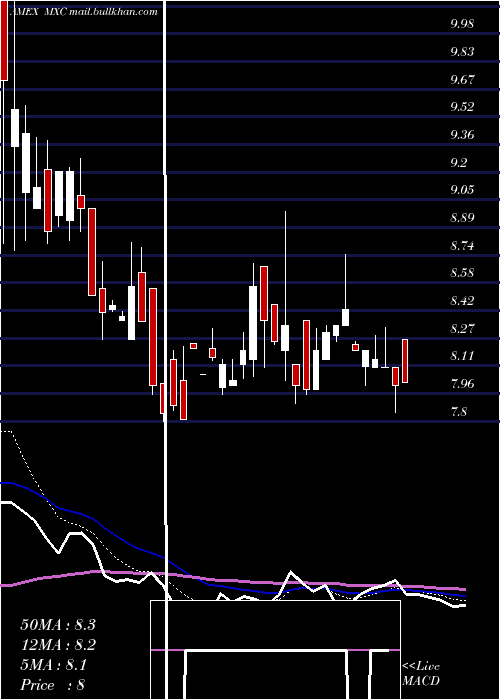Viewport: 500px width, 700px height.
Task: Click the 9.52 price axis label
Action: pos(462,107)
